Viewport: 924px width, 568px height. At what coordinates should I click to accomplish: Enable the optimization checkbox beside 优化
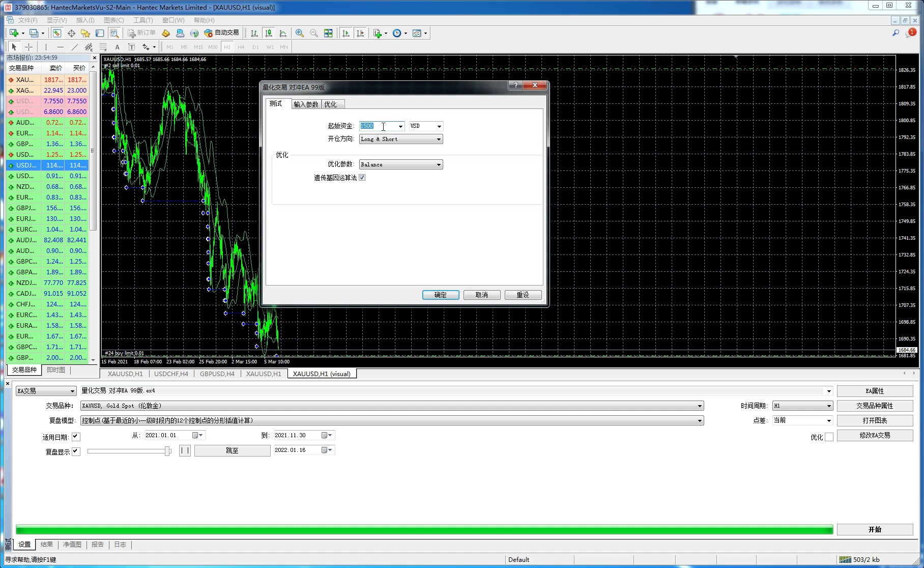829,437
